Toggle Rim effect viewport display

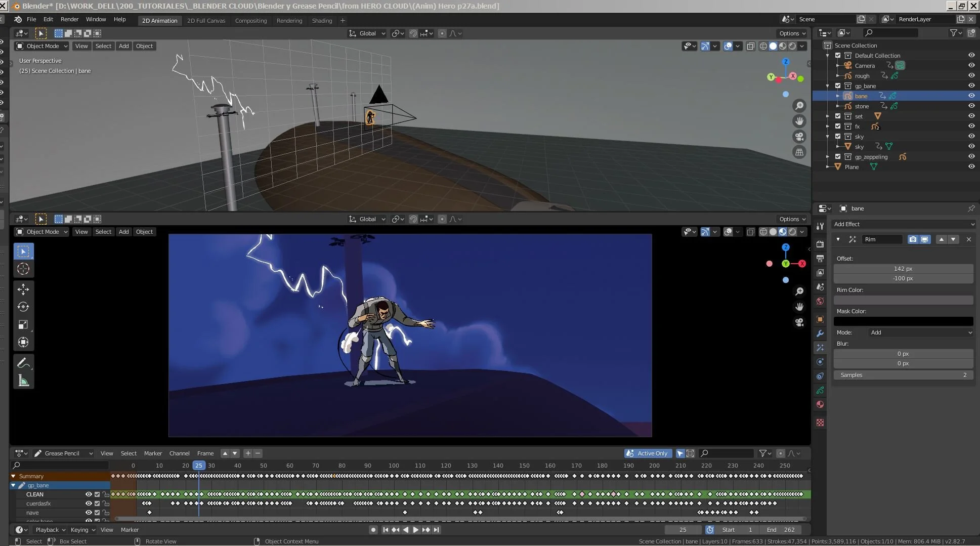924,239
